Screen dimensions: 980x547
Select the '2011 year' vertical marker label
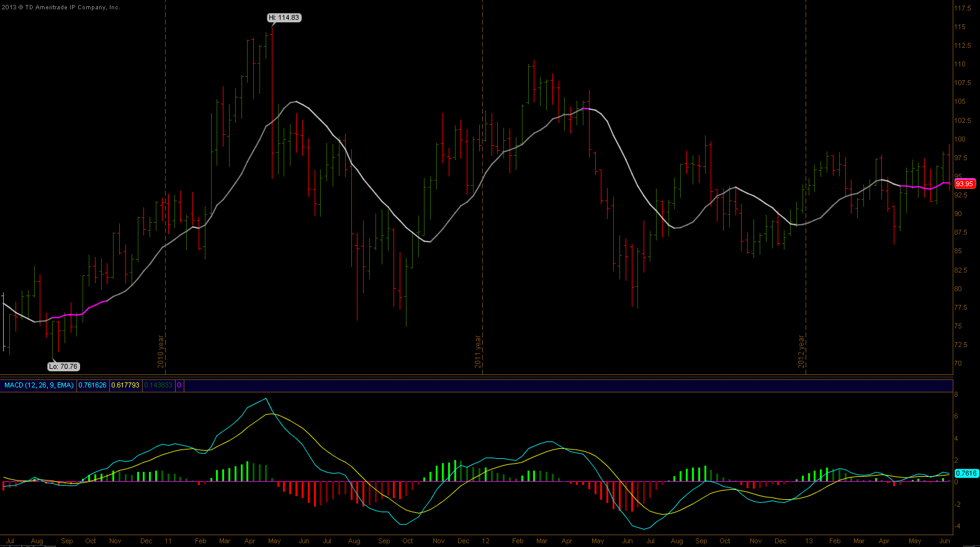pyautogui.click(x=478, y=352)
